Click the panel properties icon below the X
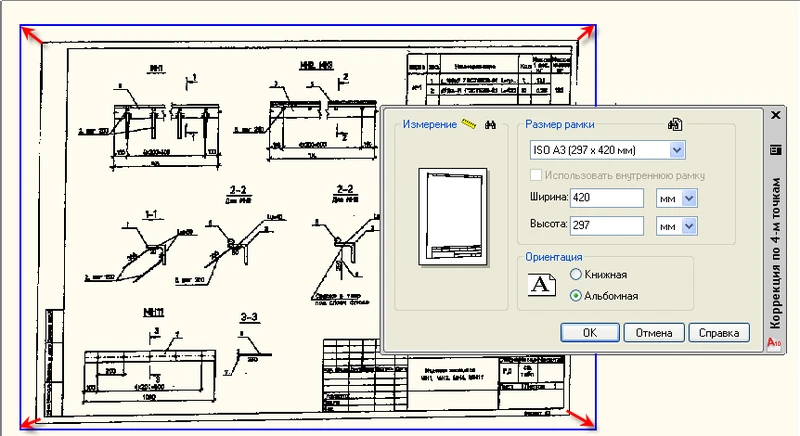The width and height of the screenshot is (800, 436). click(x=774, y=150)
